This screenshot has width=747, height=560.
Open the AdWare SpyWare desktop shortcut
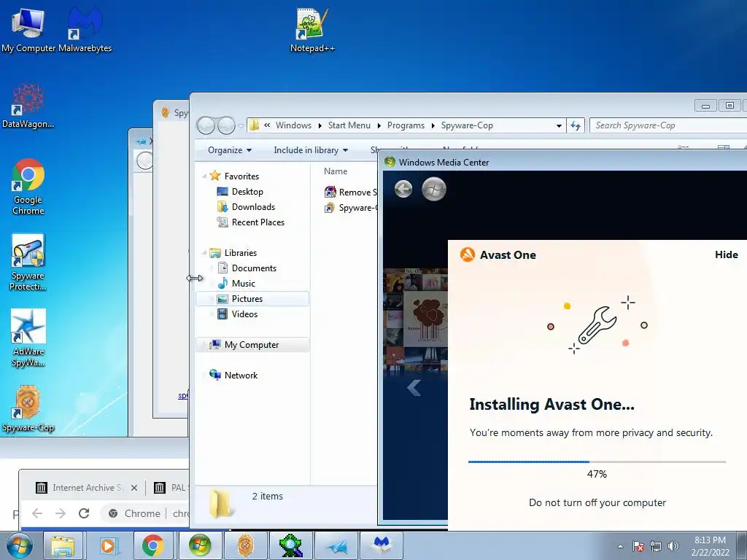(28, 338)
